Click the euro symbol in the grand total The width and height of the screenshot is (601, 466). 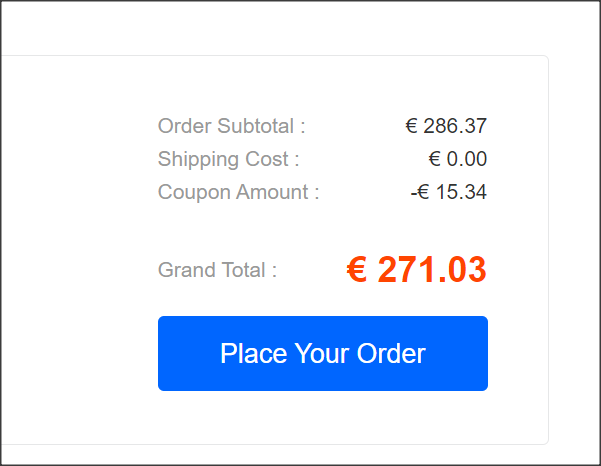(357, 269)
